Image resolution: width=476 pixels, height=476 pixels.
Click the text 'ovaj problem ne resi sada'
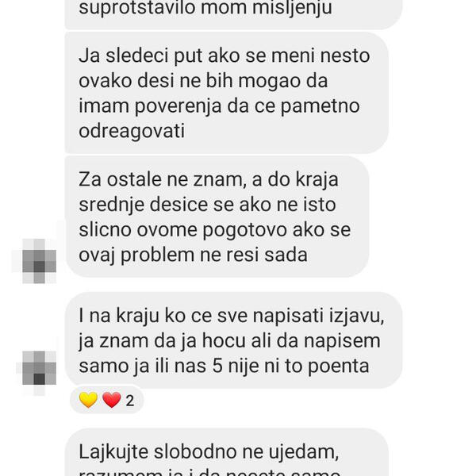point(193,255)
